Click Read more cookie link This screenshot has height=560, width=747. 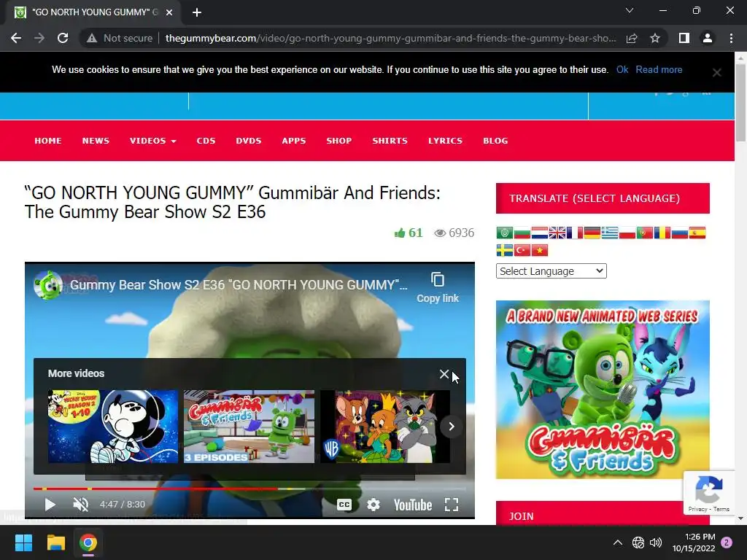(659, 69)
